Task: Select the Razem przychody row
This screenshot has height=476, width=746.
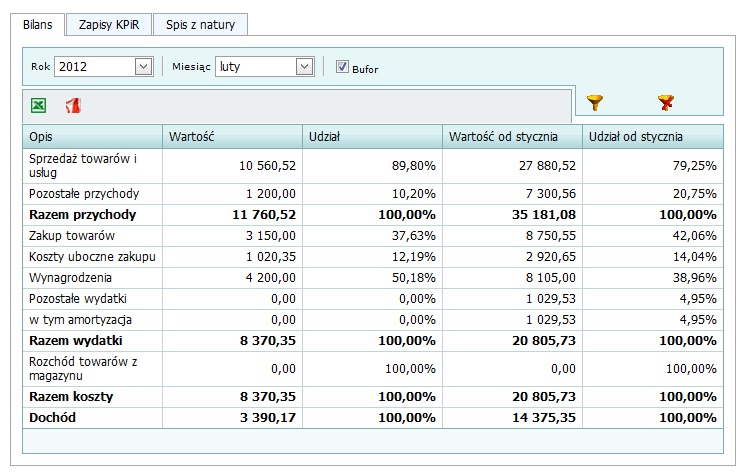Action: [373, 215]
